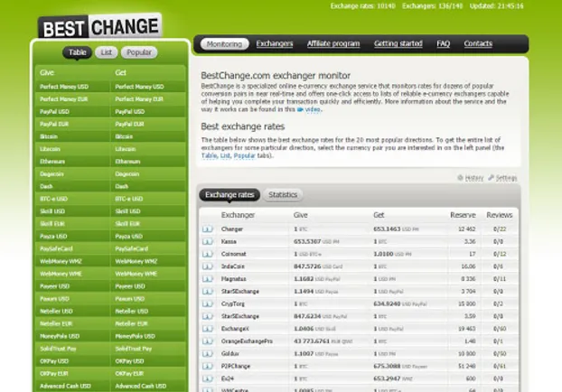Click the info icon in Star5Exchange 1.1494 row
The width and height of the screenshot is (562, 392).
point(208,292)
